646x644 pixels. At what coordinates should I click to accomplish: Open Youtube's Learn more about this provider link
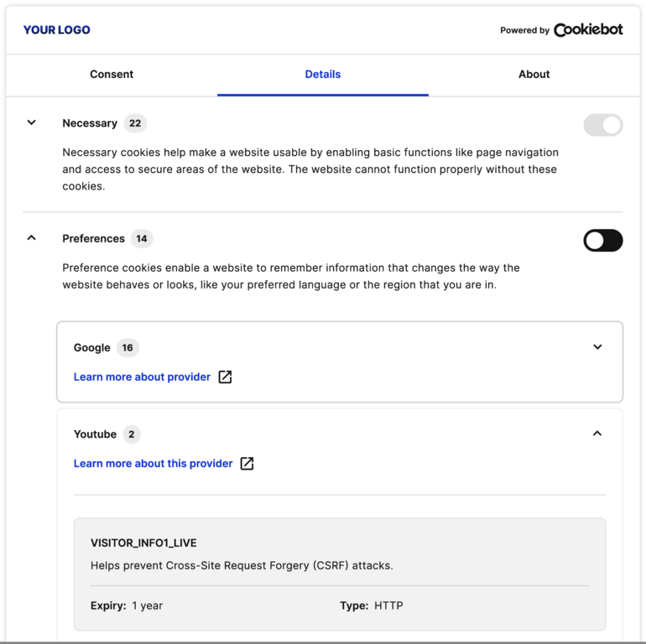153,464
